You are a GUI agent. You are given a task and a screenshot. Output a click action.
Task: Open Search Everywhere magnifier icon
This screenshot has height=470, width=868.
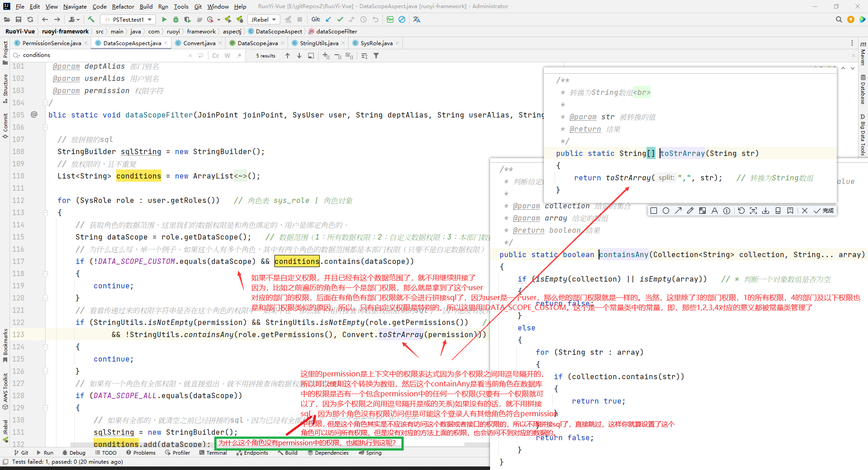pyautogui.click(x=839, y=19)
